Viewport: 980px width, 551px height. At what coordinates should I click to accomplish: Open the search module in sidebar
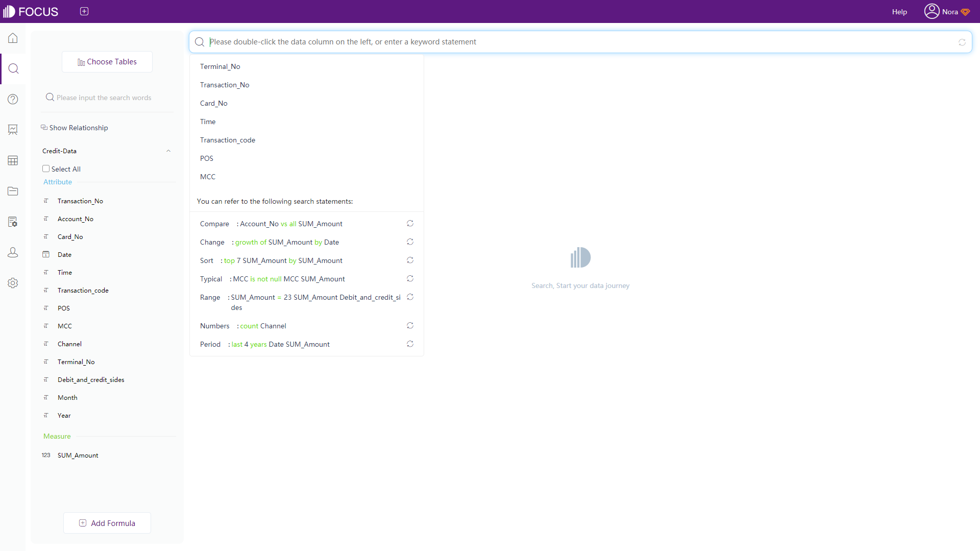13,68
